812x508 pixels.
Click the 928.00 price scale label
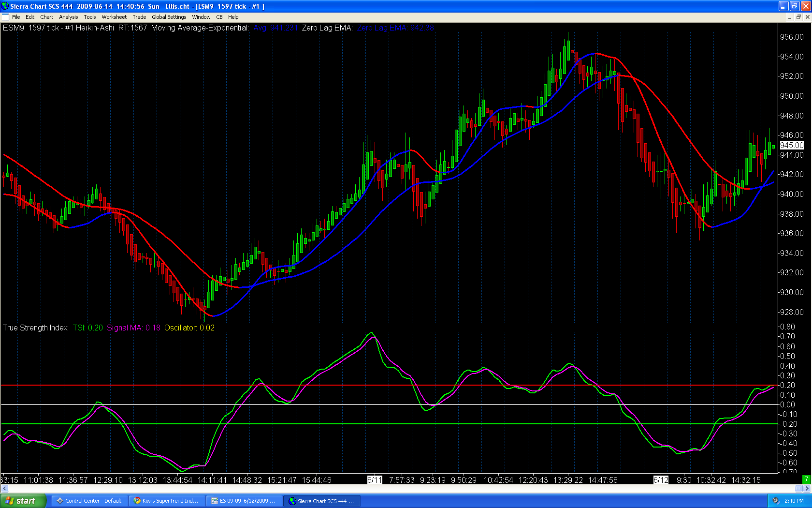792,312
